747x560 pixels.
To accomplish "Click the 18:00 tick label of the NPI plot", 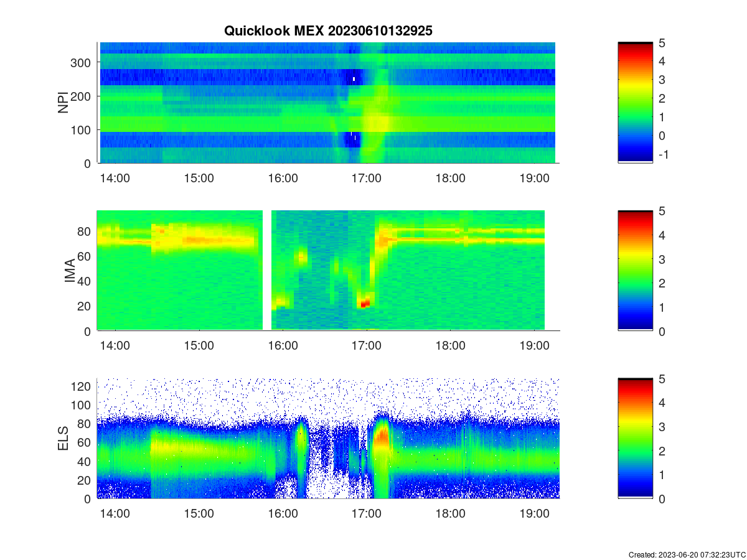I will pyautogui.click(x=451, y=178).
